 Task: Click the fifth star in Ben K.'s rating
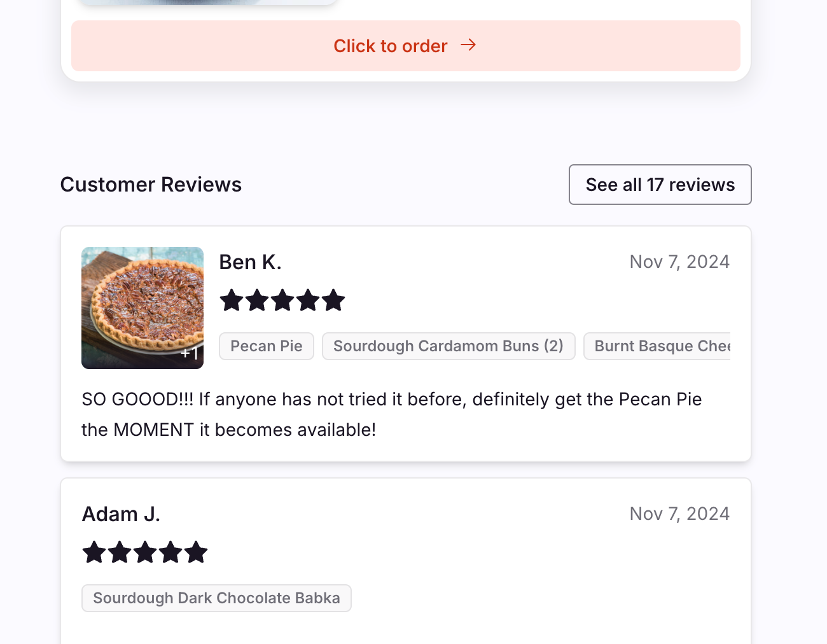333,300
